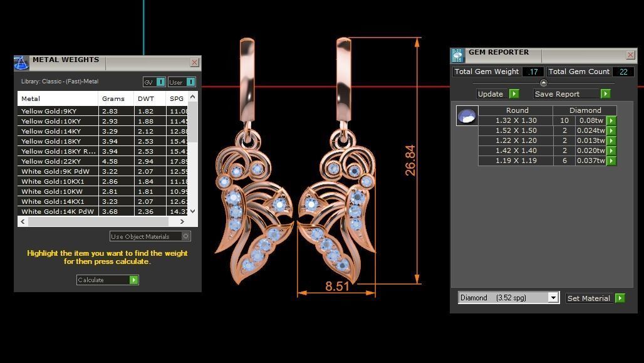Toggle the GV library switch

point(160,82)
